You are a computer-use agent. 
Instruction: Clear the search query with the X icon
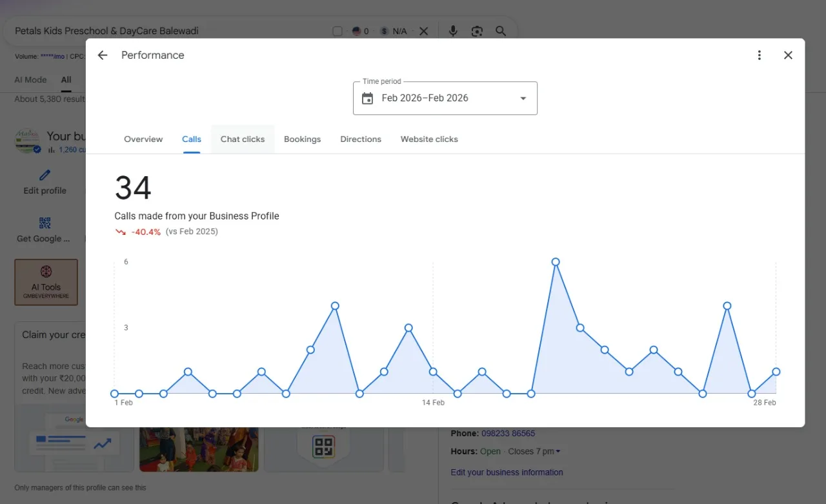click(423, 31)
